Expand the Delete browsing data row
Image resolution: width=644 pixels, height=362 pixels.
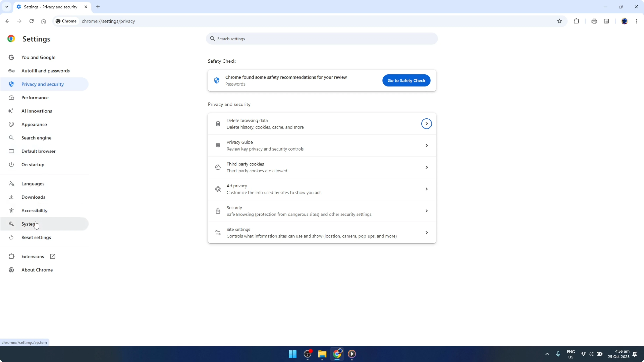[426, 123]
